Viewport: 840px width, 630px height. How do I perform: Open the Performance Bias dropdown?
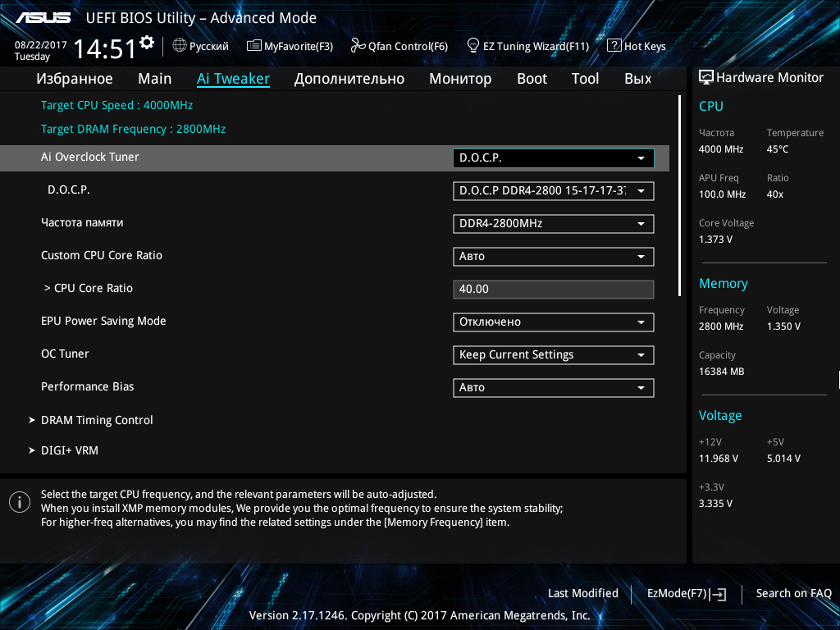554,387
